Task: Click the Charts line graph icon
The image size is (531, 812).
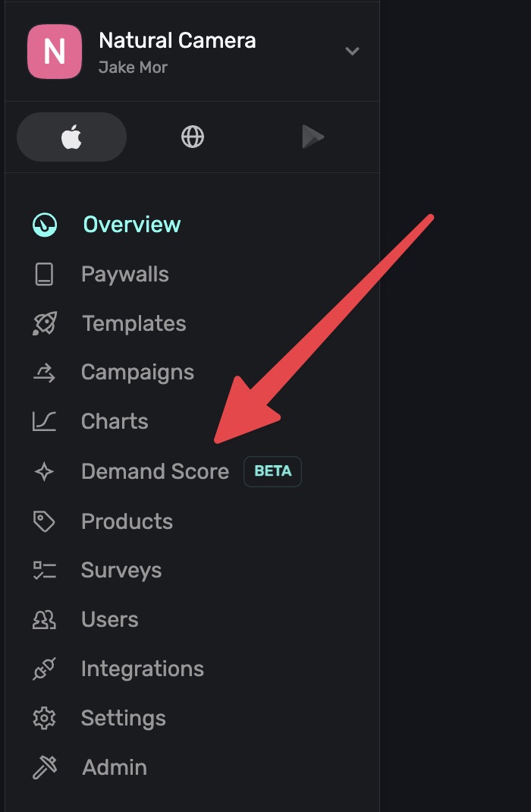Action: 44,421
